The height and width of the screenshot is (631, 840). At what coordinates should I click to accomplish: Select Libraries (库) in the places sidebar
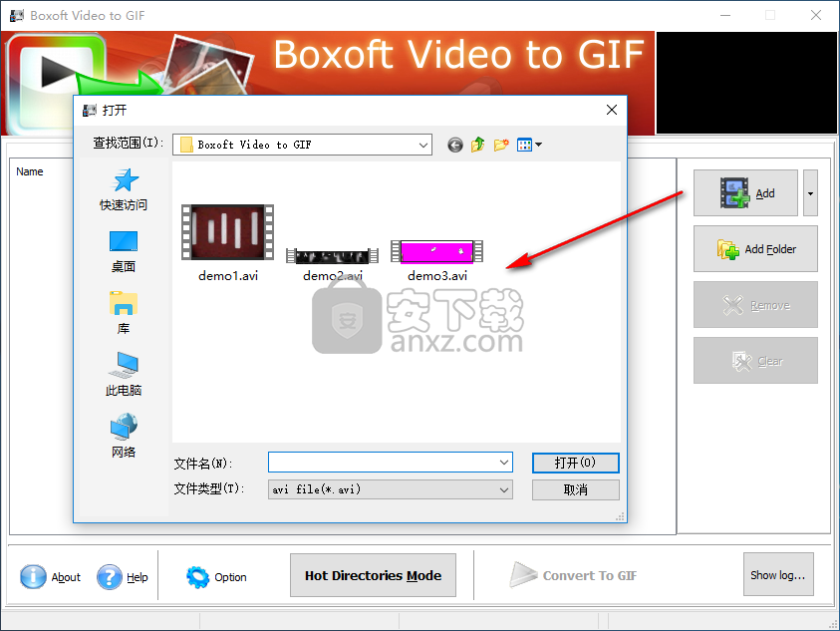[x=124, y=313]
